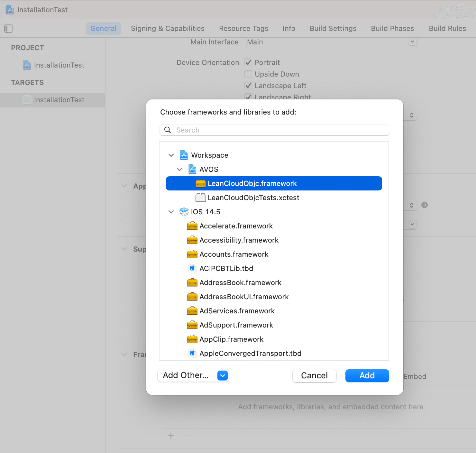This screenshot has width=476, height=453.
Task: Enable the Upside Down orientation checkbox
Action: 248,74
